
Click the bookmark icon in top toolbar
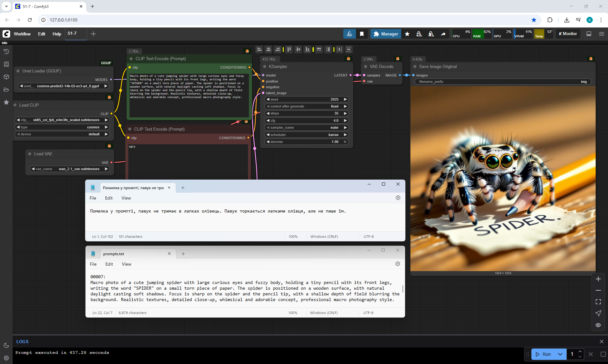pyautogui.click(x=362, y=34)
